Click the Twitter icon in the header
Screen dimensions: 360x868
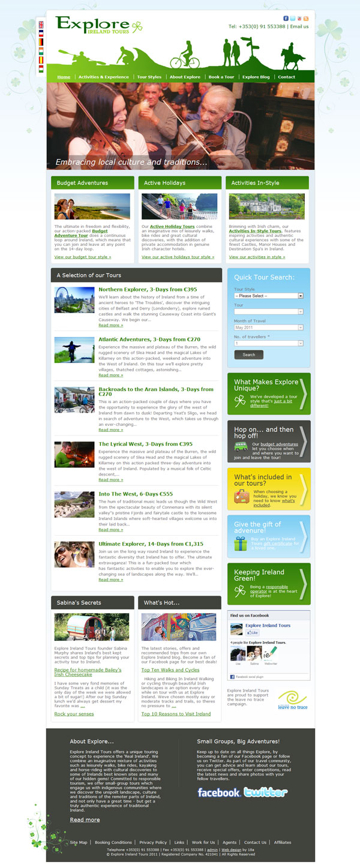pos(293,19)
